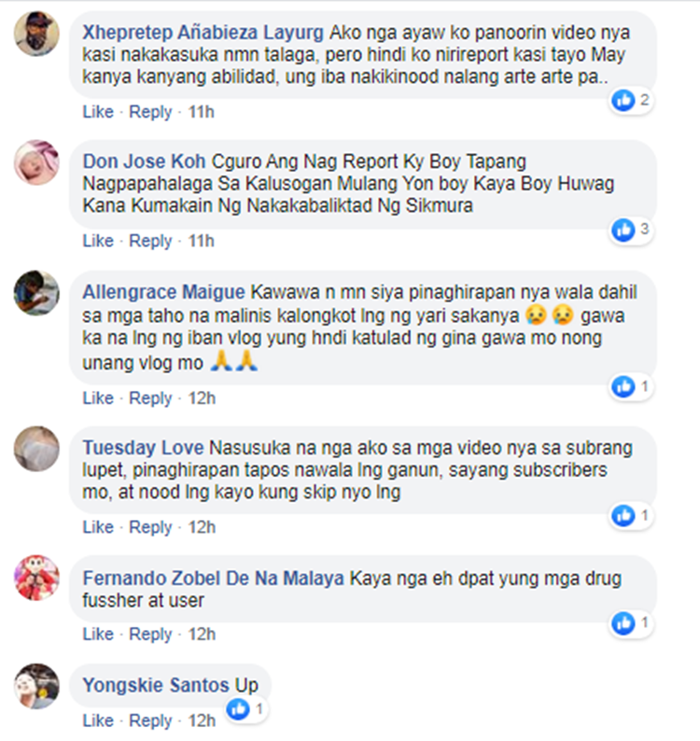Screen dimensions: 700x741
Task: Like Tuesday Love's comment
Action: pos(98,527)
